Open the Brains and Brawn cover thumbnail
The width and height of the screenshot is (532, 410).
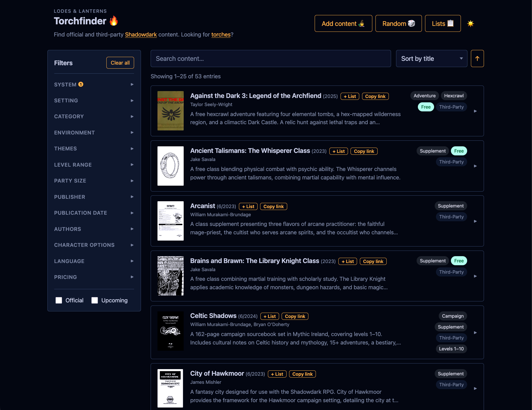171,276
